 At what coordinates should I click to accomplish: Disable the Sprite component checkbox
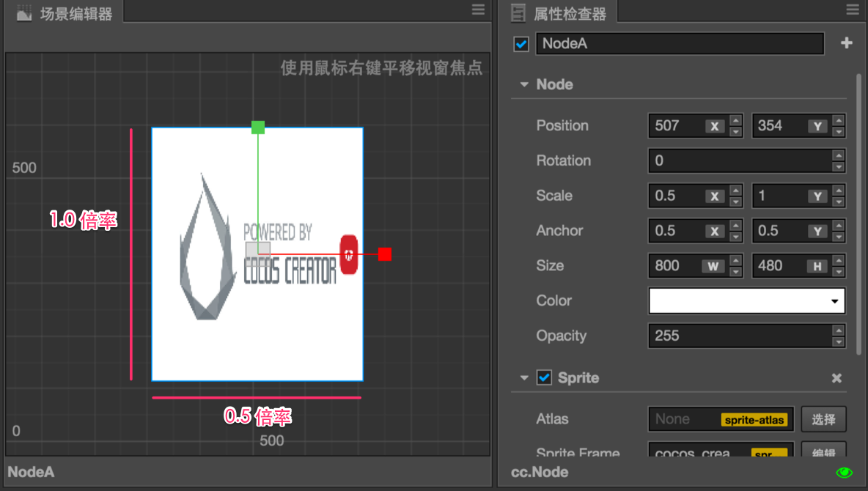point(544,377)
